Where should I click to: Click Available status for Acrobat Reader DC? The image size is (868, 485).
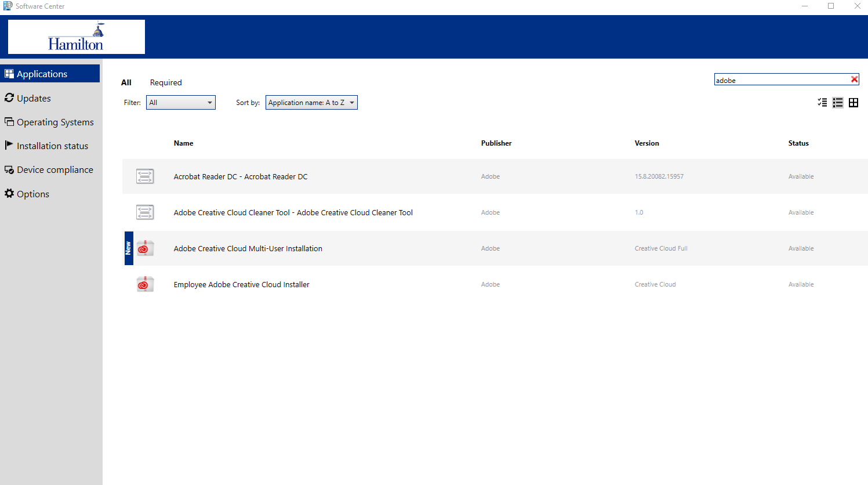click(801, 176)
